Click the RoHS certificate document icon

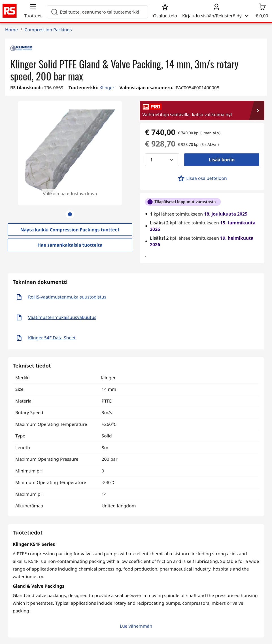[19, 297]
